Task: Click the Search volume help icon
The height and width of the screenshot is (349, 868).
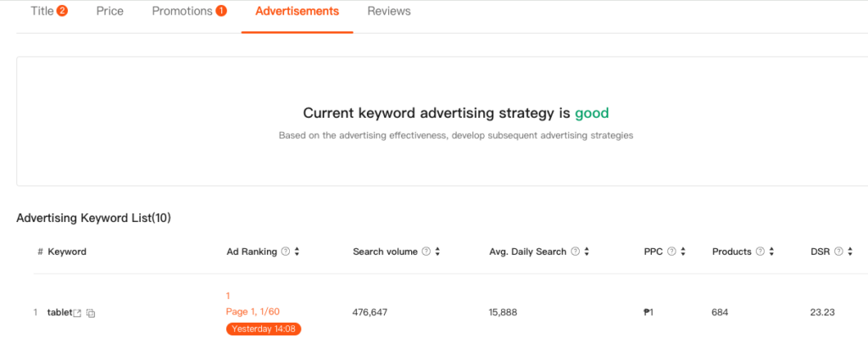Action: (426, 252)
